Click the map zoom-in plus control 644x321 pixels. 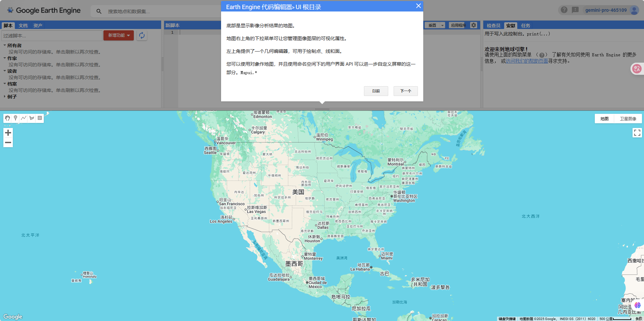coord(8,133)
